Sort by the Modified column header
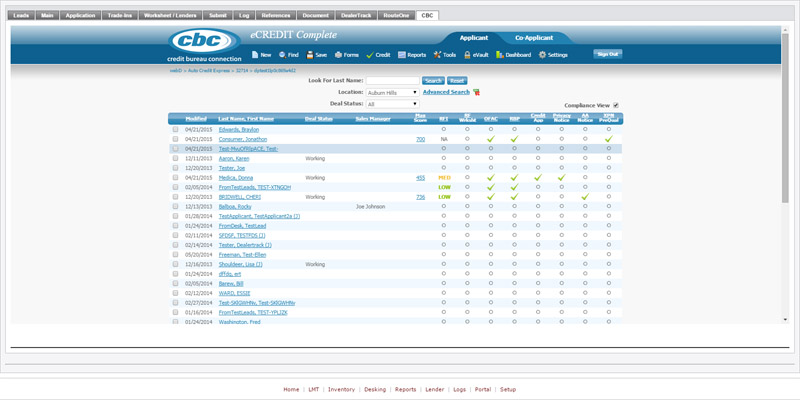The height and width of the screenshot is (400, 800). click(196, 119)
